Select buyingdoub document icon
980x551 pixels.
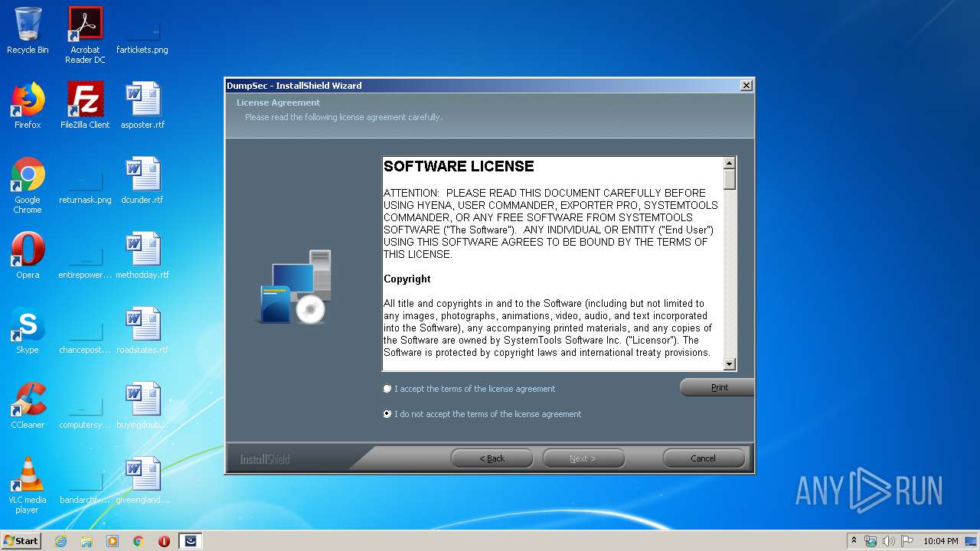tap(142, 406)
